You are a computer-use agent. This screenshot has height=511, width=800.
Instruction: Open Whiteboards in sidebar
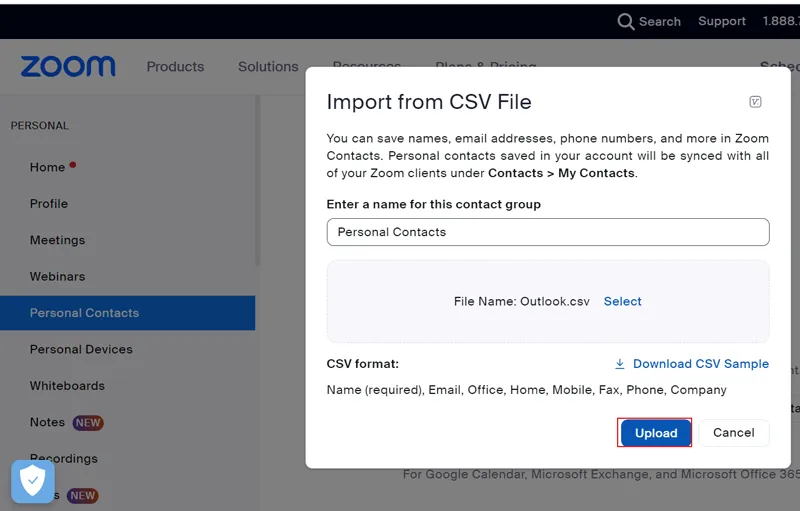(67, 386)
